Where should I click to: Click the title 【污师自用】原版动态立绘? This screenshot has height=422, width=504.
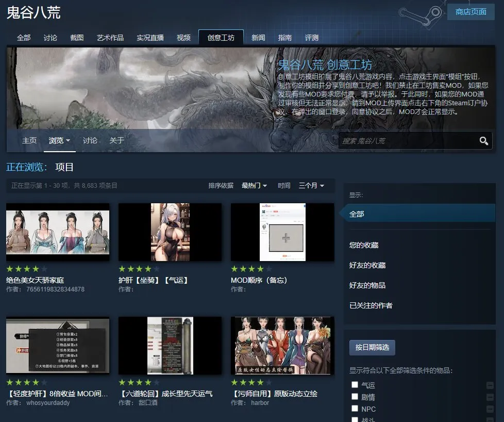point(274,393)
